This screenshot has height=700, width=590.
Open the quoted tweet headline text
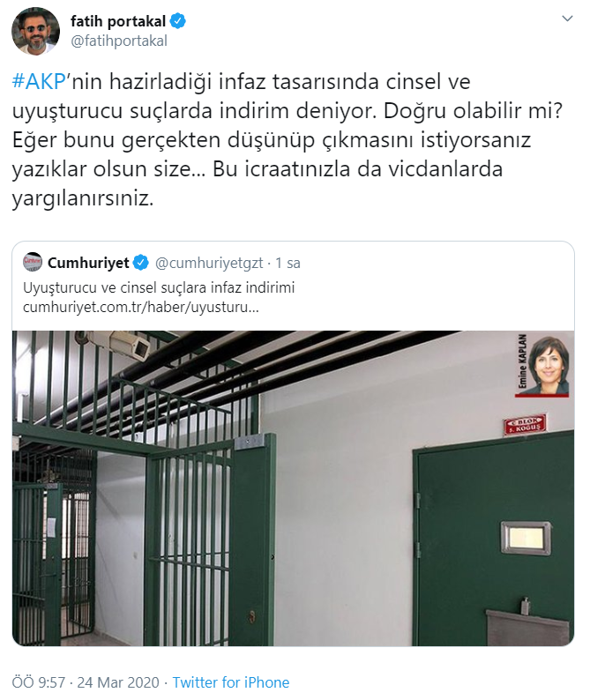point(159,287)
